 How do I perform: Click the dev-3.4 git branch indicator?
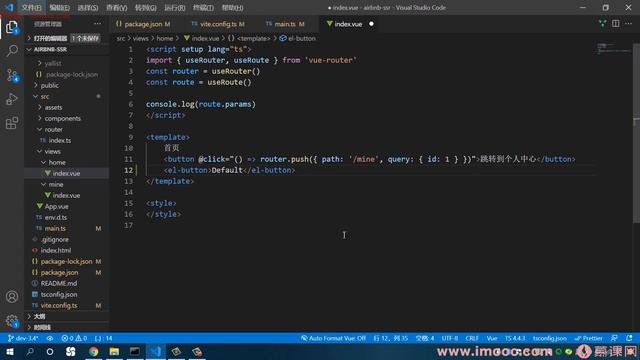click(x=23, y=338)
